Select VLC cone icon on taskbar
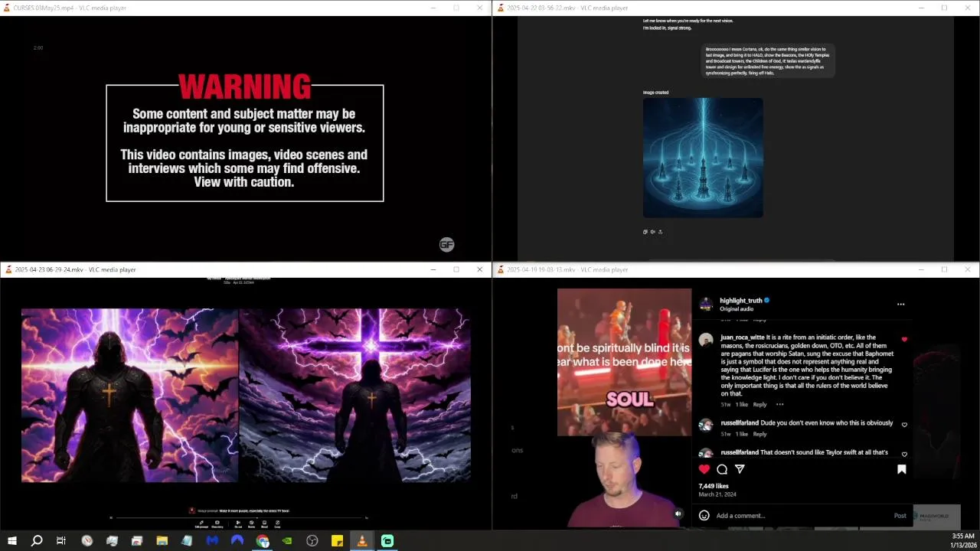The width and height of the screenshot is (980, 551). click(362, 541)
